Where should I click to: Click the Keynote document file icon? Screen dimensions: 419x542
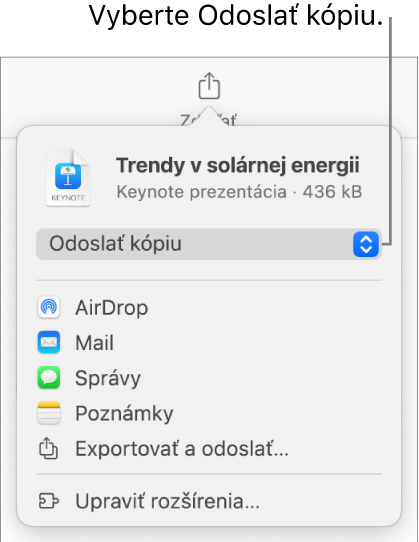click(68, 178)
